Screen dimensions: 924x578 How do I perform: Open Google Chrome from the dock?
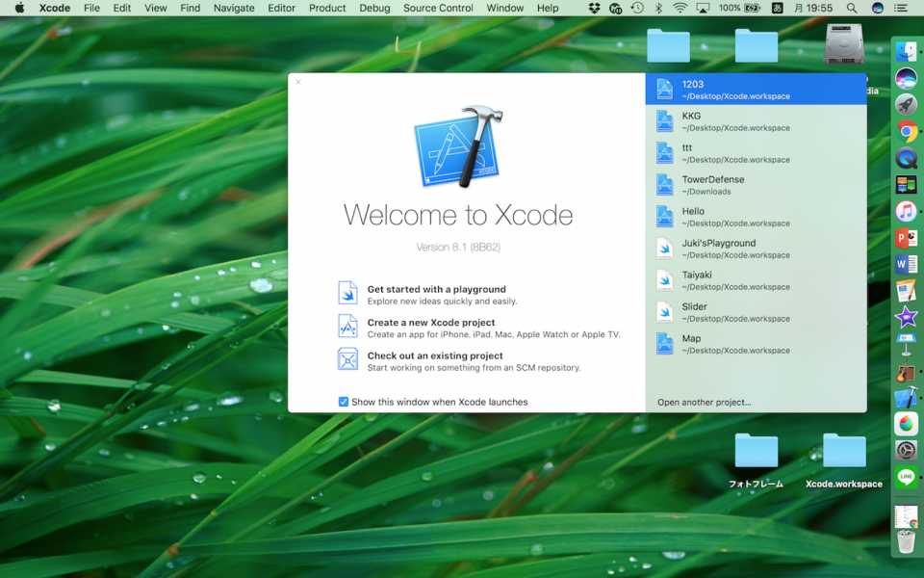(x=907, y=132)
